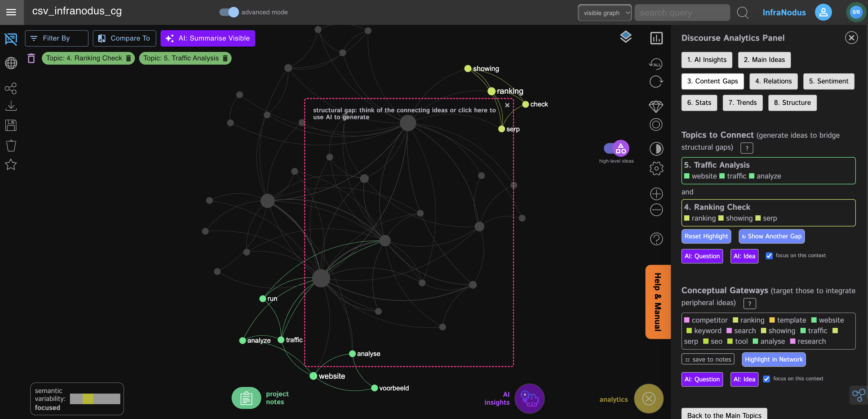Zoom out with the minus icon
The image size is (868, 419).
pyautogui.click(x=656, y=210)
